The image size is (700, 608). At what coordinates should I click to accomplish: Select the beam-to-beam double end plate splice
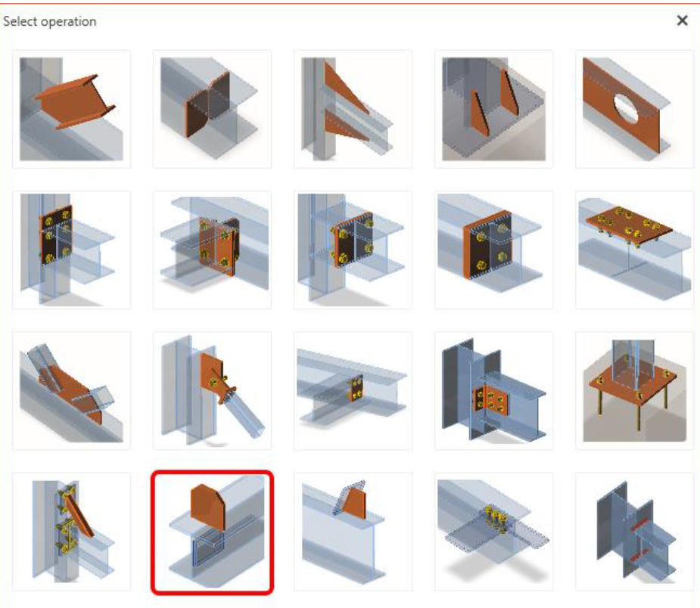(212, 250)
